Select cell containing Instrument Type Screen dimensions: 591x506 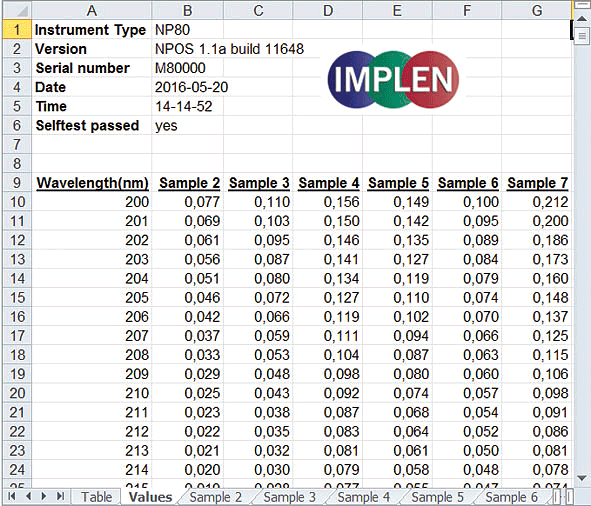[x=92, y=29]
